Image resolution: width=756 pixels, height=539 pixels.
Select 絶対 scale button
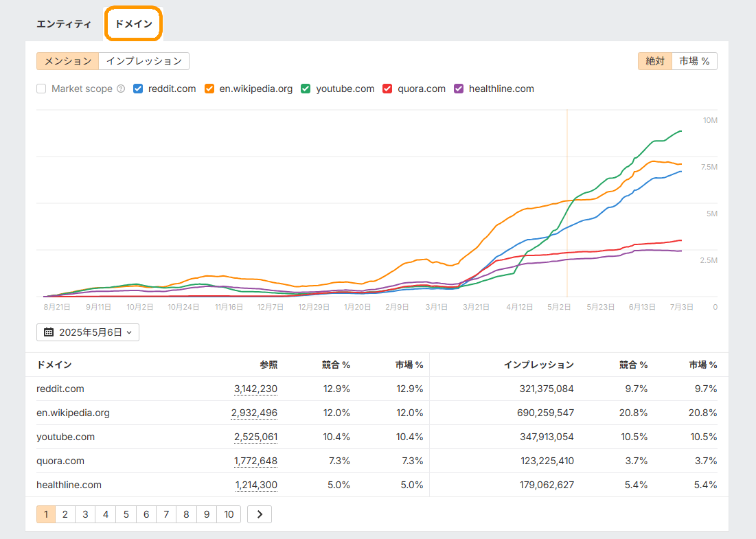(655, 61)
